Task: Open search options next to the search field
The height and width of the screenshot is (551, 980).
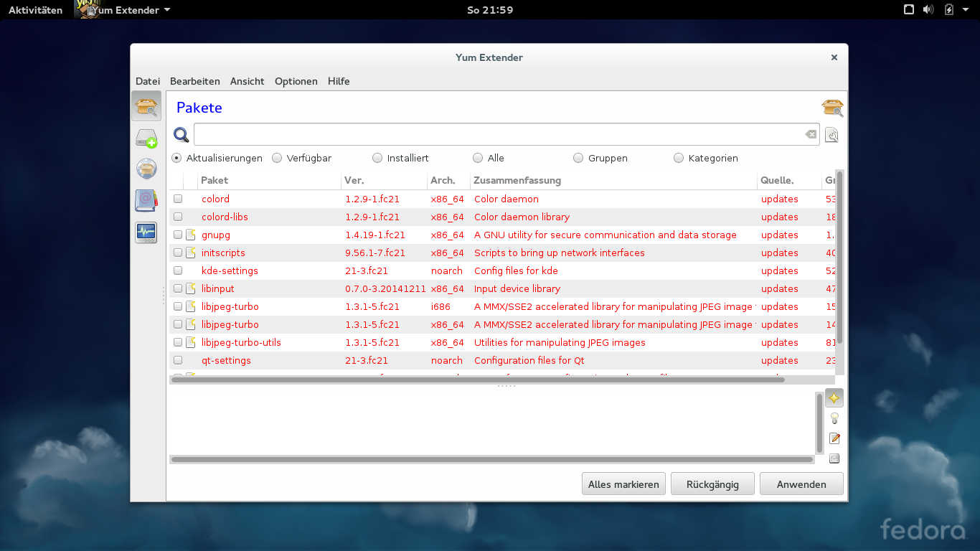Action: [831, 135]
